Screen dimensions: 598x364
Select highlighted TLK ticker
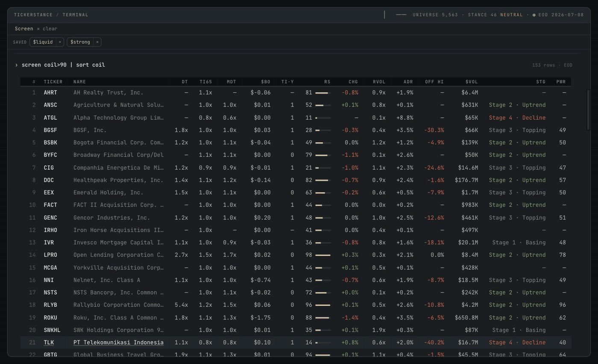pos(49,342)
